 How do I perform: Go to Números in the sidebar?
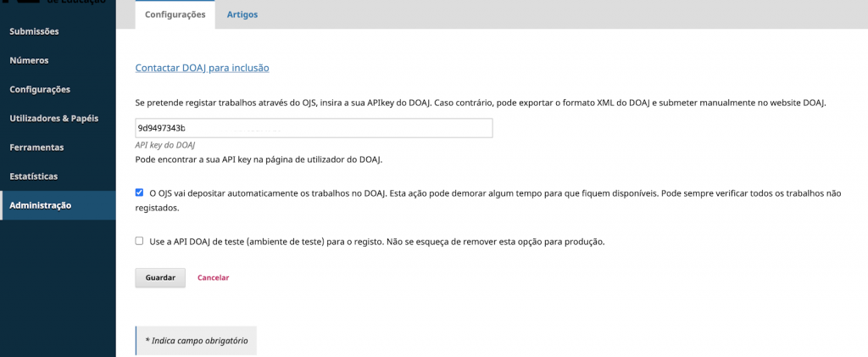30,60
